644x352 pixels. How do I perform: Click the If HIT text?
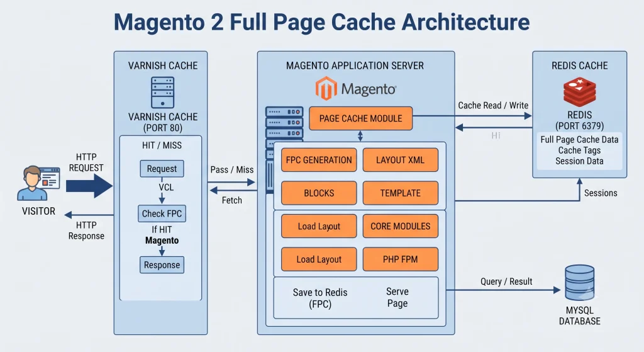(162, 229)
